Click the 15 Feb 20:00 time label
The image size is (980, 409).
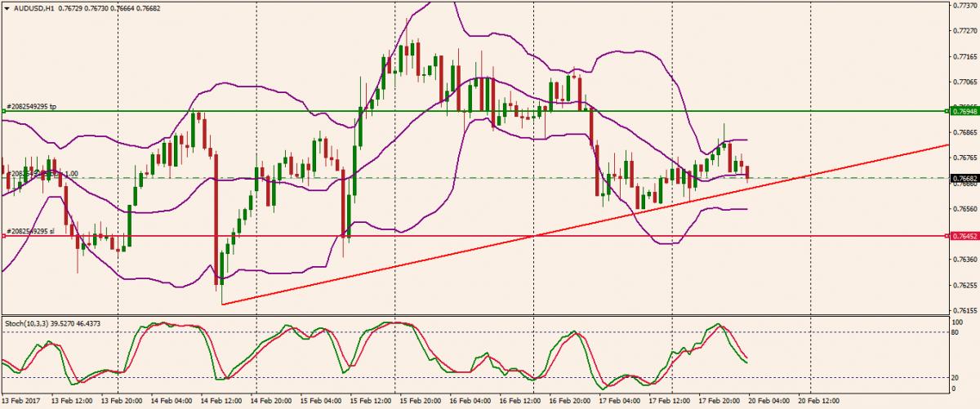click(420, 402)
